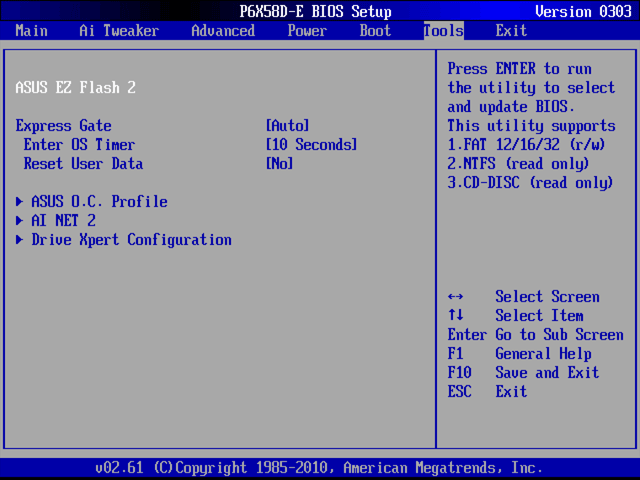This screenshot has height=480, width=640.
Task: Click the 'P6X58D-E BIOS Setup' title
Action: 316,11
